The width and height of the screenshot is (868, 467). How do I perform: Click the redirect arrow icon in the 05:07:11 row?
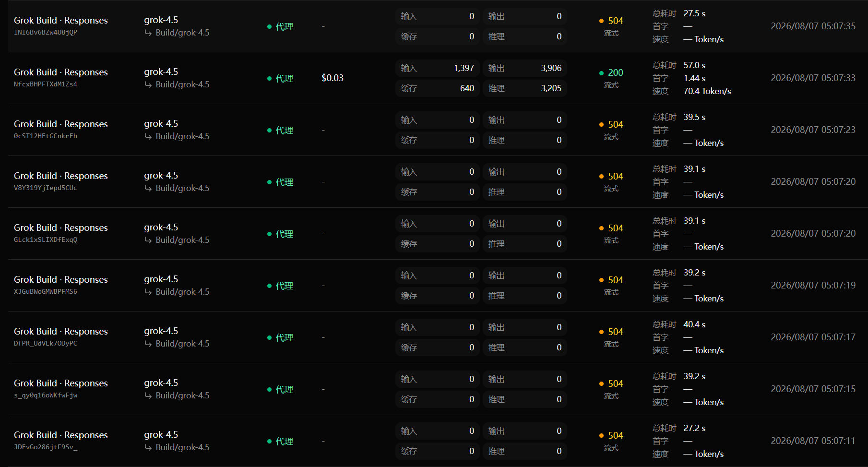tap(148, 448)
